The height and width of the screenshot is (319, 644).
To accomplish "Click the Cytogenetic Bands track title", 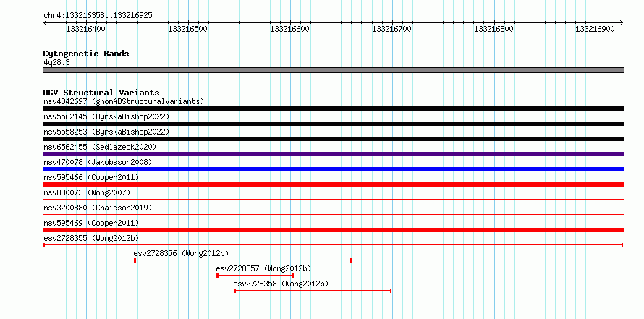I will click(x=86, y=54).
